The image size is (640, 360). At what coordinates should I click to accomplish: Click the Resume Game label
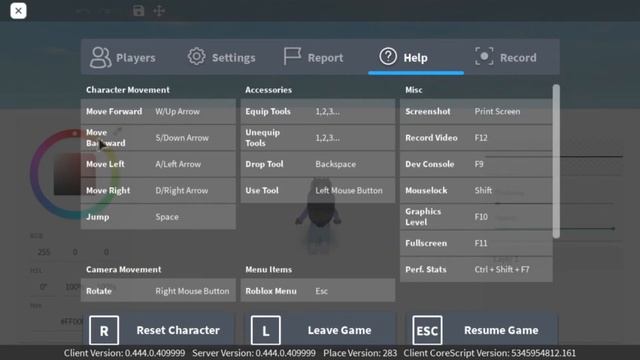501,330
